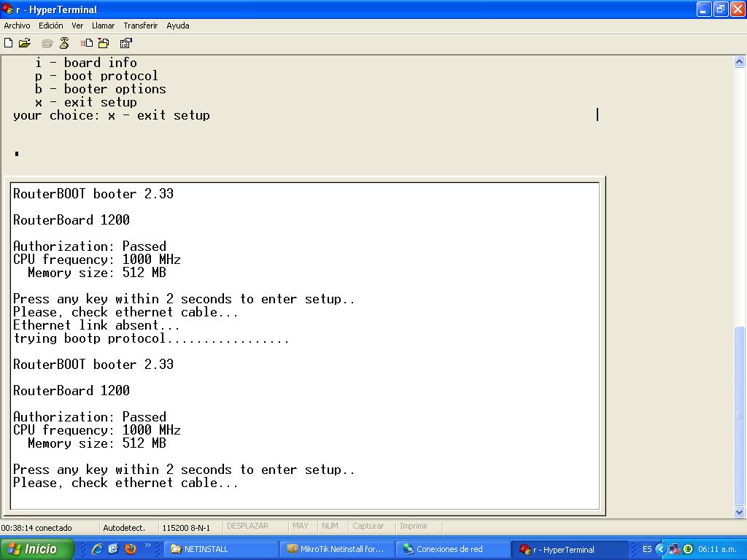Click the first 'RouterBOOT booter 2.33' line

[93, 193]
